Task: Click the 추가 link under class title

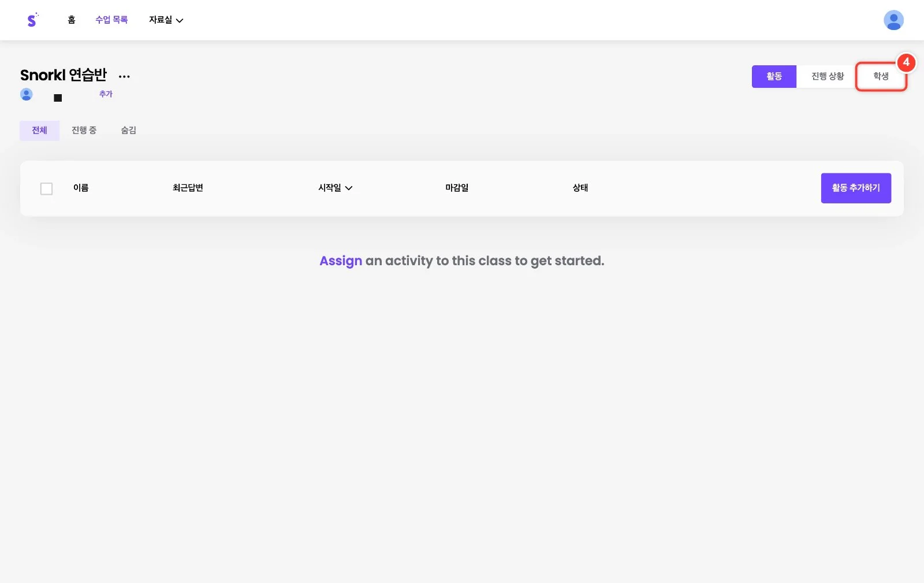Action: 106,94
